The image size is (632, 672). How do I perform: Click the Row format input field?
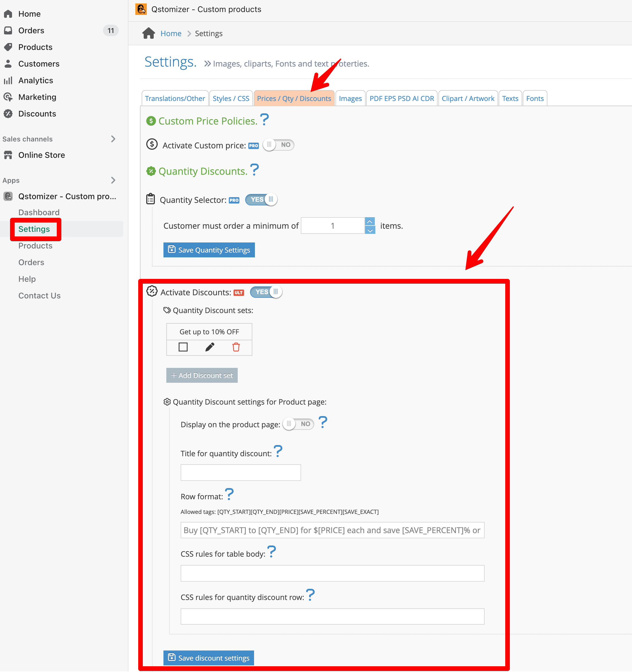pos(332,530)
